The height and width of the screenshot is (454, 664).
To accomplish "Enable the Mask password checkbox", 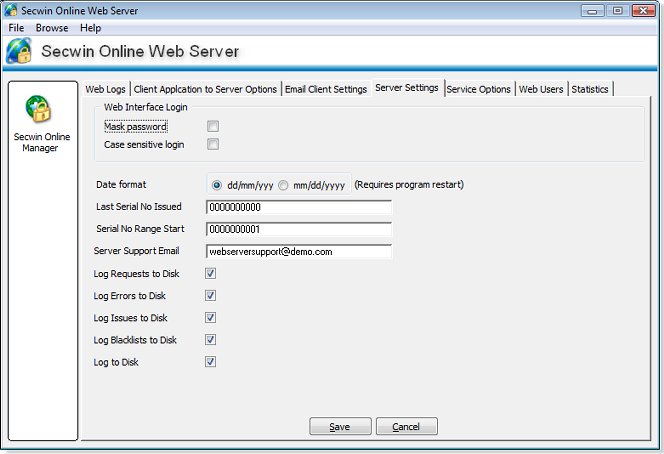I will pyautogui.click(x=213, y=127).
